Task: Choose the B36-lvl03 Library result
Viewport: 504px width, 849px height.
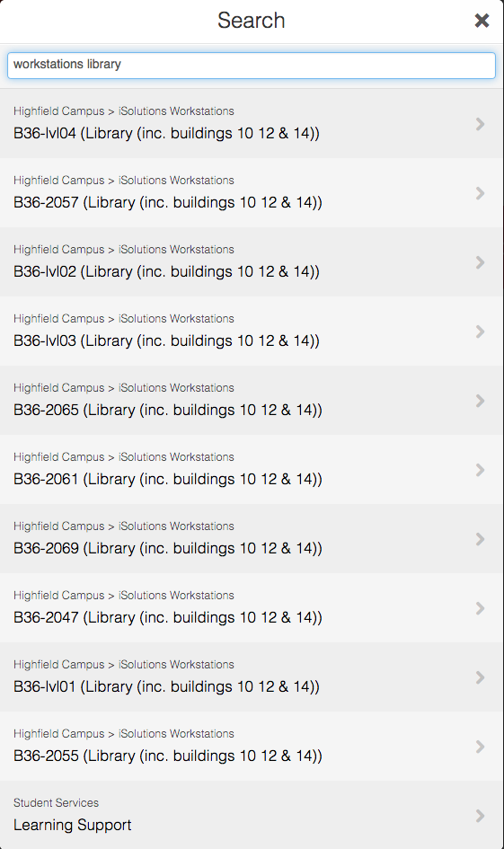Action: point(252,332)
